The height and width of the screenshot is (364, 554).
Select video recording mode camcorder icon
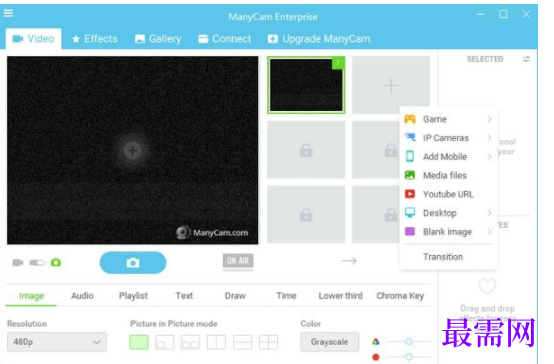coord(18,263)
